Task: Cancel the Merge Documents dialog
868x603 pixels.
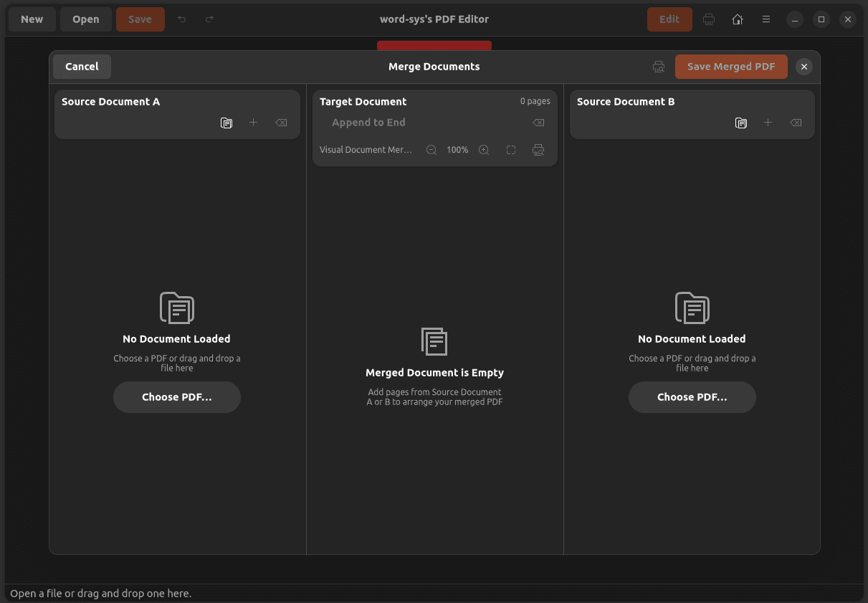Action: pyautogui.click(x=82, y=67)
